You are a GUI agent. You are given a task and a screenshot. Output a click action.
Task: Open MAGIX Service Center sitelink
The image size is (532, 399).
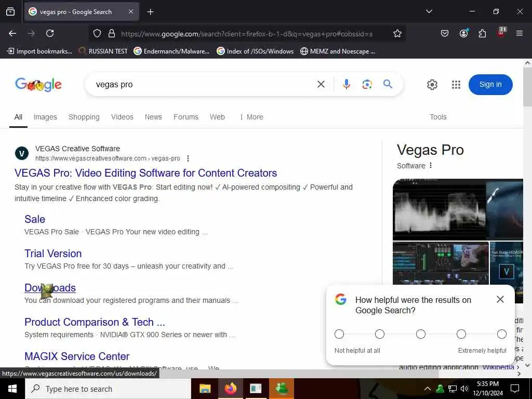(x=77, y=356)
